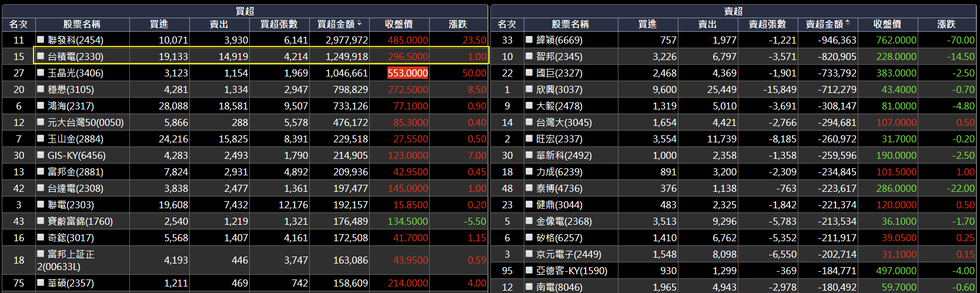
Task: Select the checkbox next to 穩懋(3105)
Action: tap(41, 89)
